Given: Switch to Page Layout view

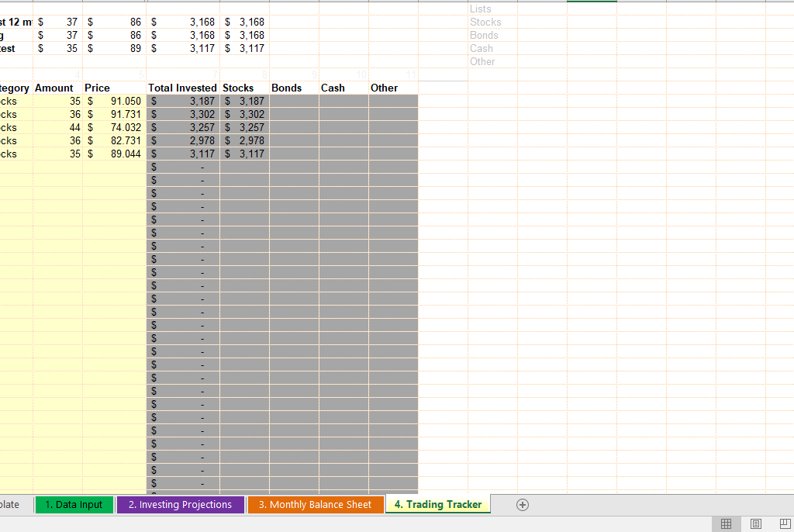Looking at the screenshot, I should point(755,524).
